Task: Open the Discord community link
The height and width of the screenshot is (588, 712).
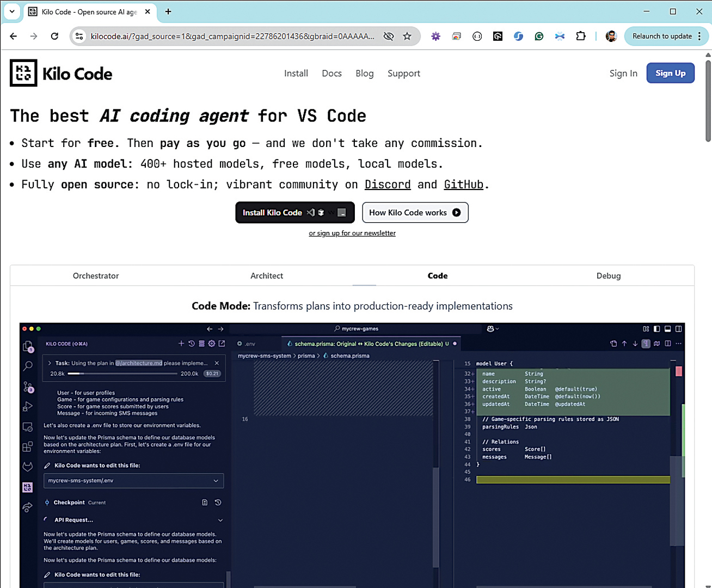Action: click(x=388, y=185)
